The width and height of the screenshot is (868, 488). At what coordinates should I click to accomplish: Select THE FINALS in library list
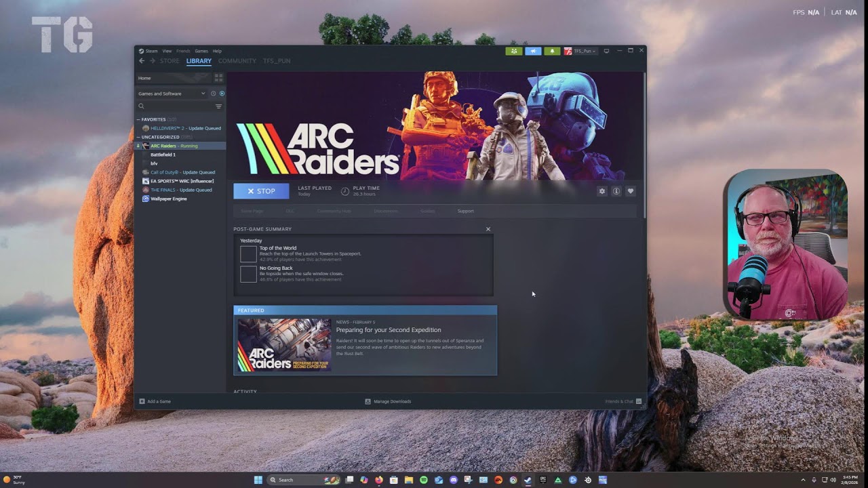(x=181, y=190)
